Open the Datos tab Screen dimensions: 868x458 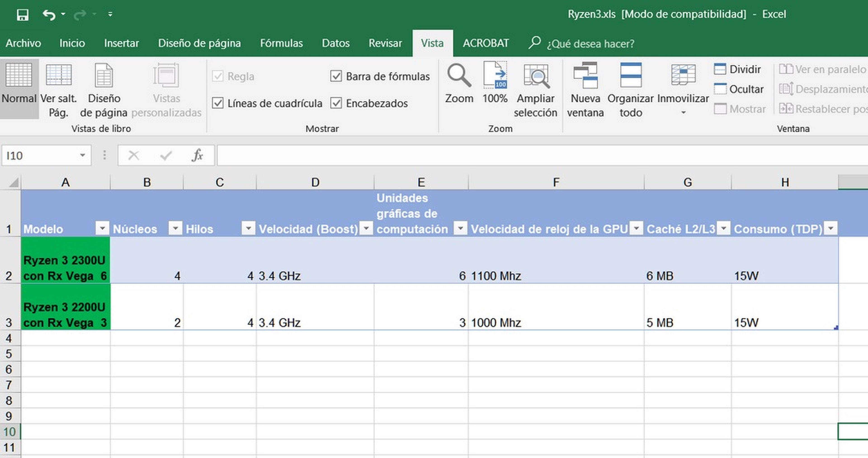pos(336,43)
